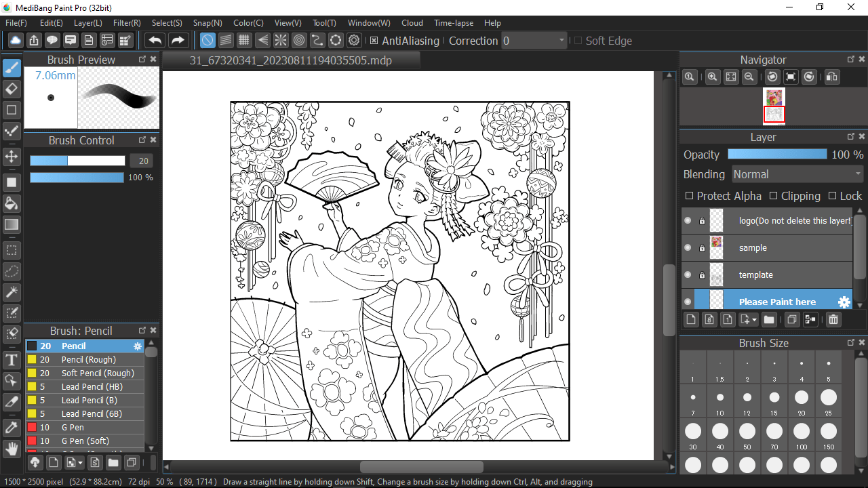Screen dimensions: 868x488
Task: Select the Eraser tool
Action: click(12, 89)
